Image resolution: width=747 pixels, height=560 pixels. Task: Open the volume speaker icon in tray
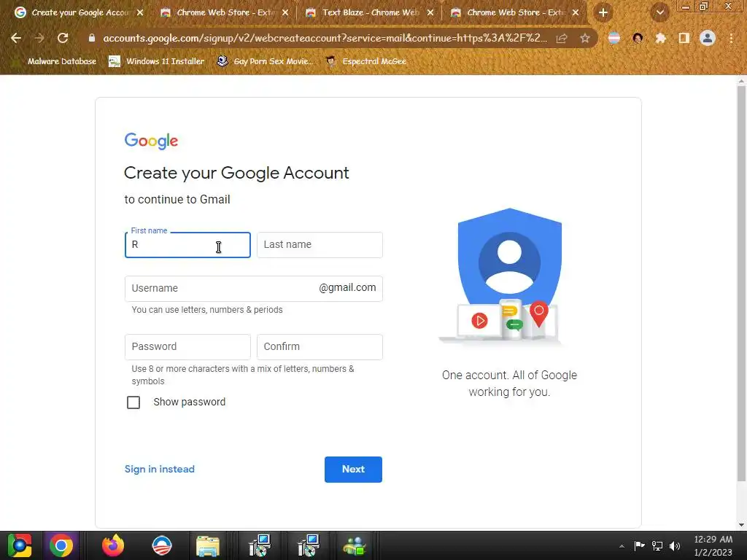(x=675, y=545)
